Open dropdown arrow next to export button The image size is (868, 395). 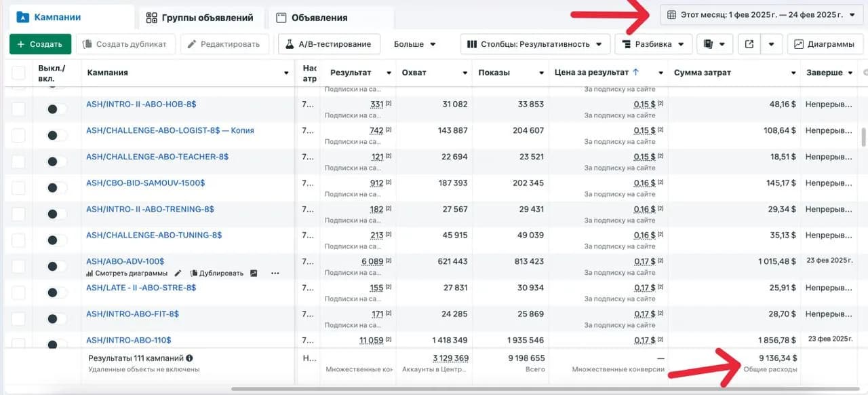pos(772,44)
